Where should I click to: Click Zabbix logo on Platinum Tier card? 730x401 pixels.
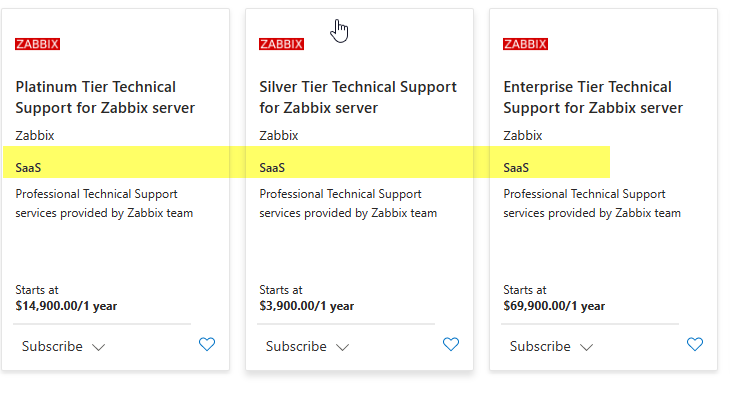38,44
